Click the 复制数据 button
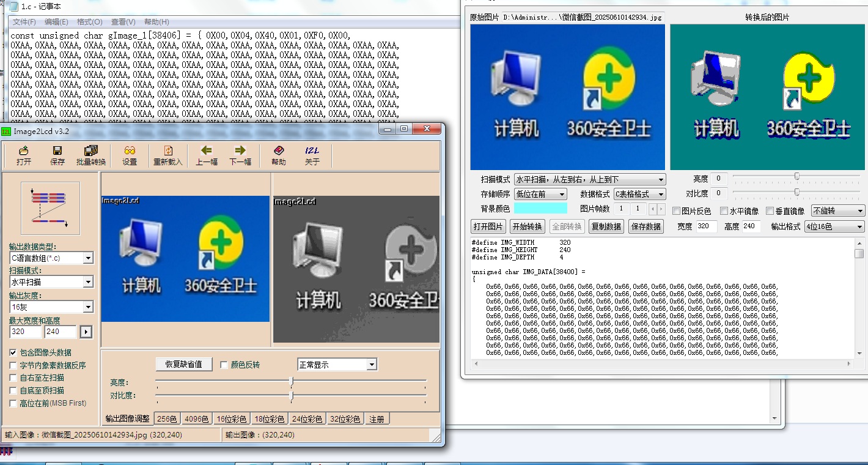The width and height of the screenshot is (868, 465). click(606, 226)
